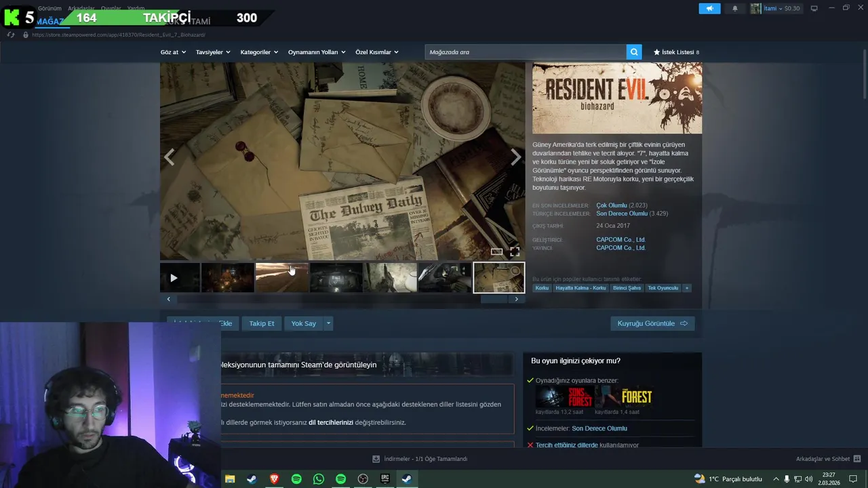Click the dil tercihlerinizi link
This screenshot has width=868, height=488.
[331, 422]
